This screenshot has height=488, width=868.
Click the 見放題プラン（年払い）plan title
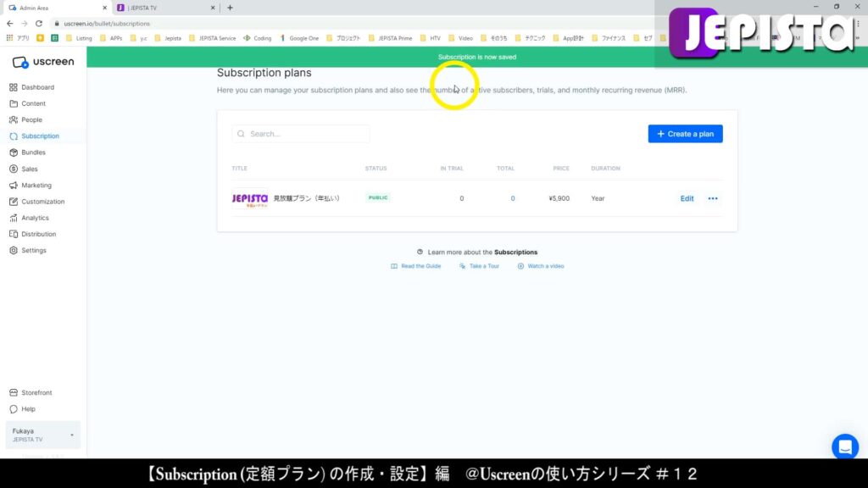click(x=307, y=198)
